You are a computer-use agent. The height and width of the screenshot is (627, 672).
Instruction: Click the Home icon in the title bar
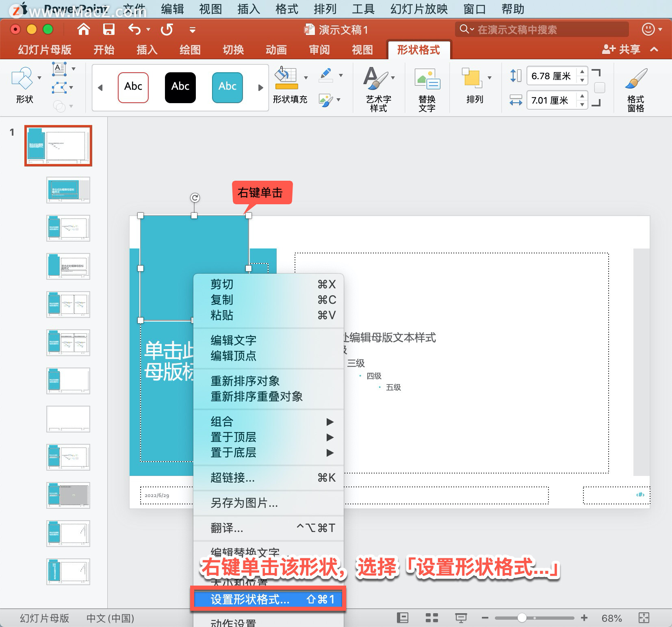pyautogui.click(x=84, y=29)
